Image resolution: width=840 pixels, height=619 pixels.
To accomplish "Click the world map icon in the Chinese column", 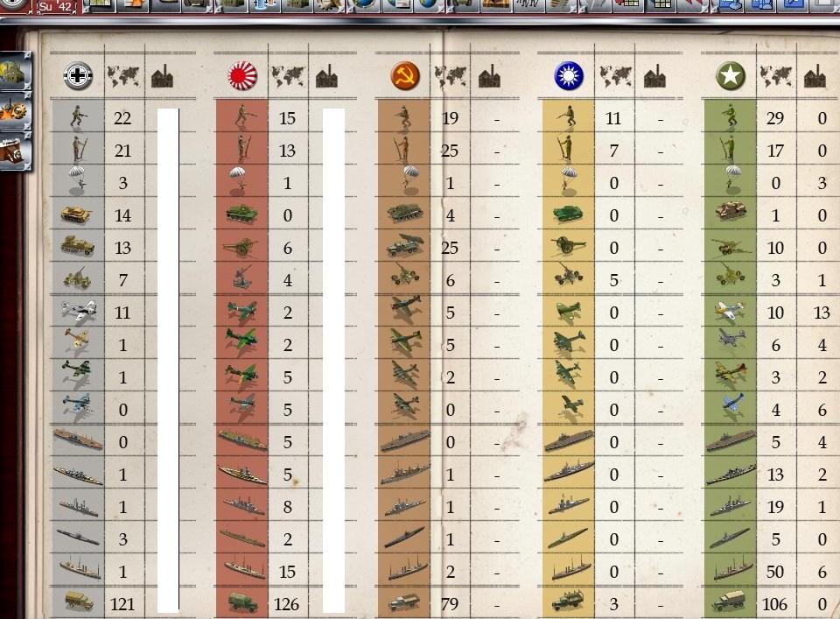I will tap(615, 77).
